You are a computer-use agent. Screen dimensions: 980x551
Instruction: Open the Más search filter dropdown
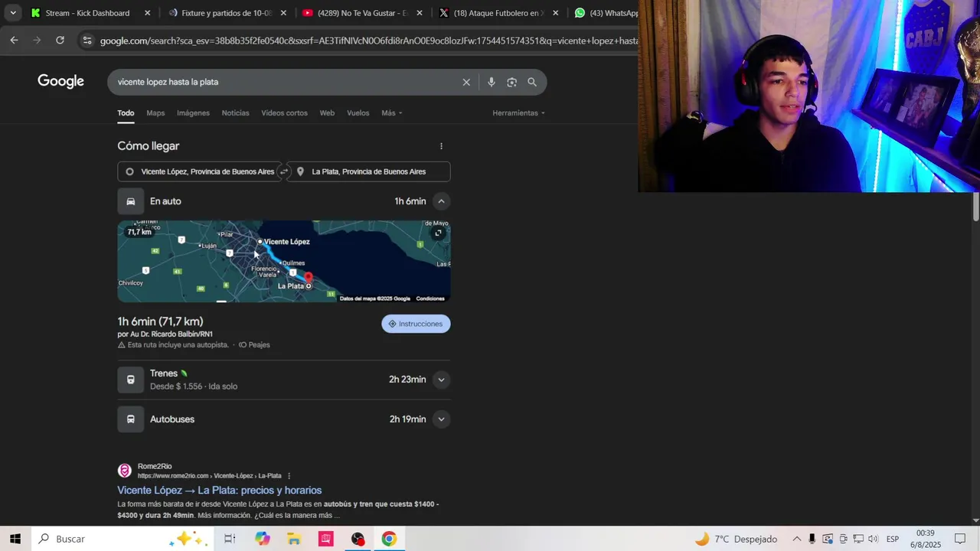(391, 112)
